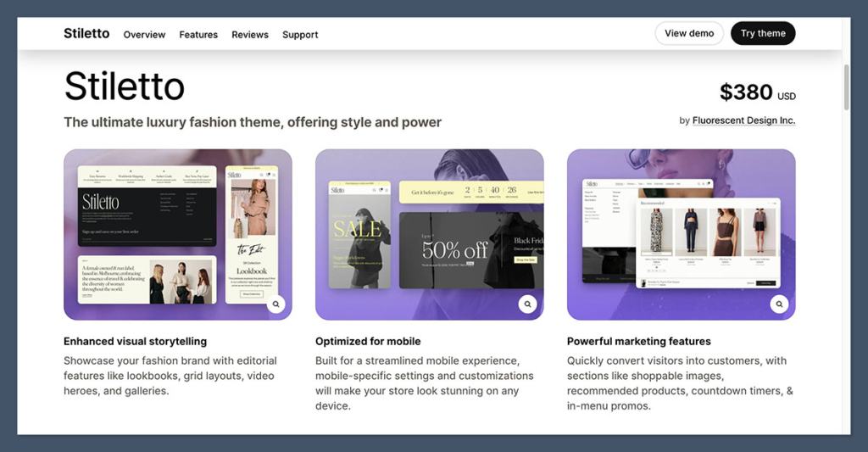Click the 'Optimized for mobile' heading
This screenshot has width=868, height=452.
(x=368, y=341)
